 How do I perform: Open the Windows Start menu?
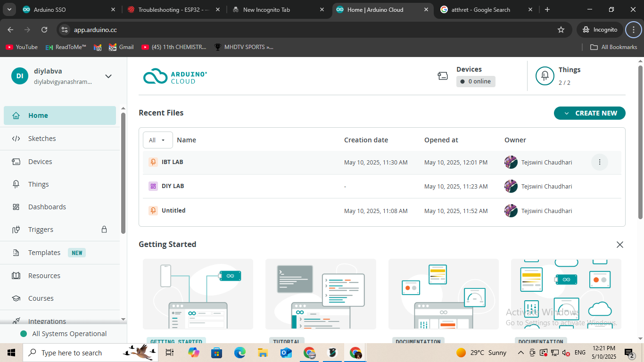(x=11, y=353)
